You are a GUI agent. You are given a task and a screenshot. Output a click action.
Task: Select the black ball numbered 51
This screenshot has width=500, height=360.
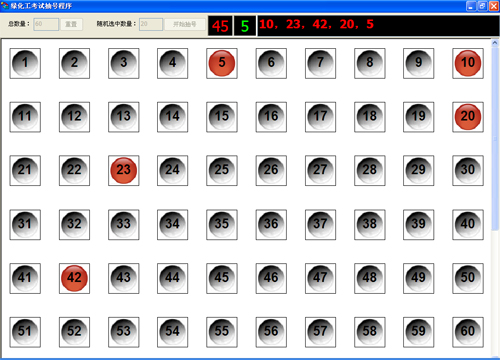tap(25, 332)
